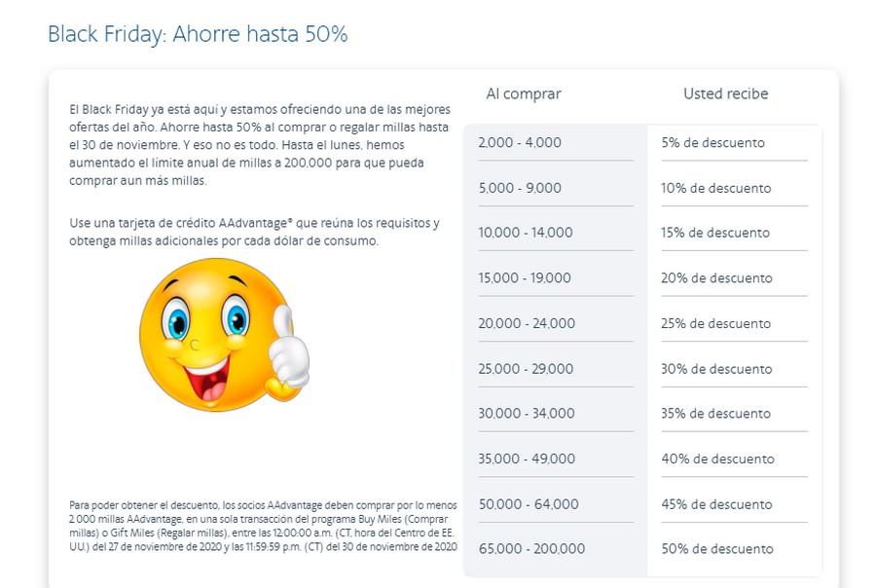Select the 30,000 - 34,000 miles row
This screenshot has width=876, height=588.
coord(642,414)
